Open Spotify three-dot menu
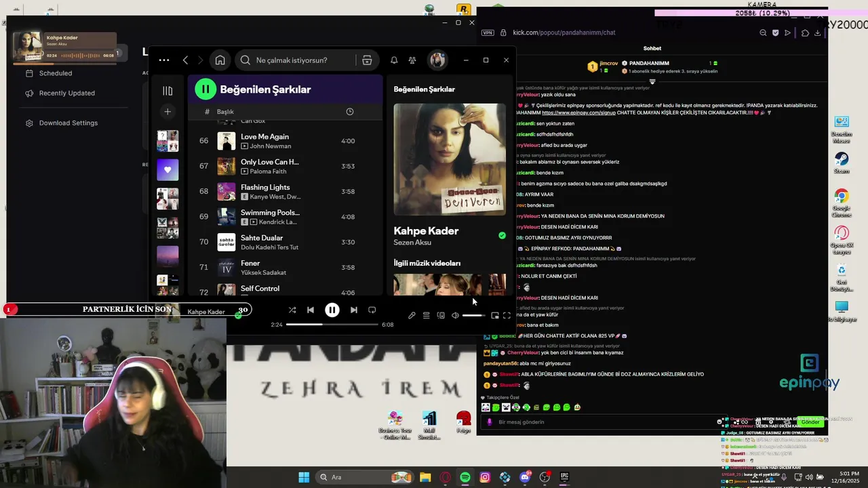 [x=164, y=60]
